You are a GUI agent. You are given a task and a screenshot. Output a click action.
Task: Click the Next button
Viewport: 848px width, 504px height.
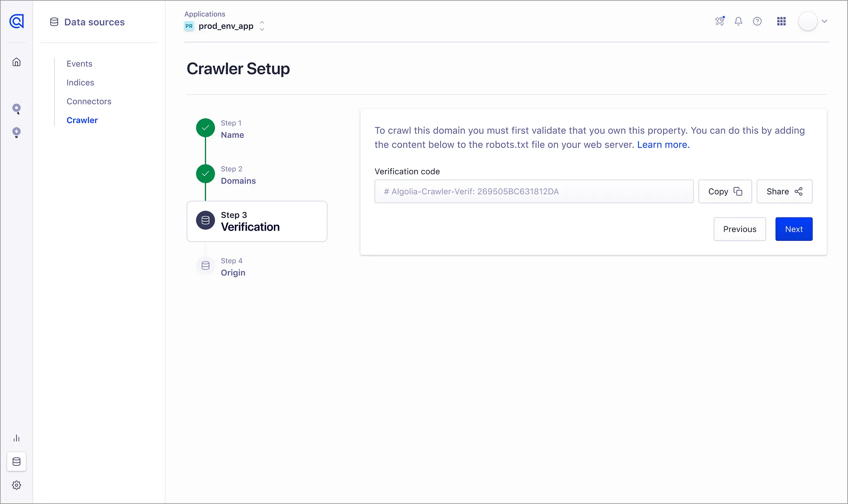pos(794,229)
